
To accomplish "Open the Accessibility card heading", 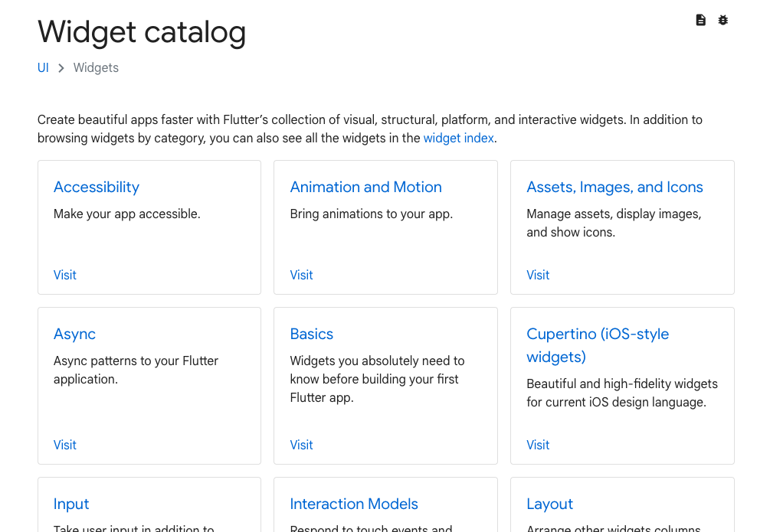I will click(96, 187).
